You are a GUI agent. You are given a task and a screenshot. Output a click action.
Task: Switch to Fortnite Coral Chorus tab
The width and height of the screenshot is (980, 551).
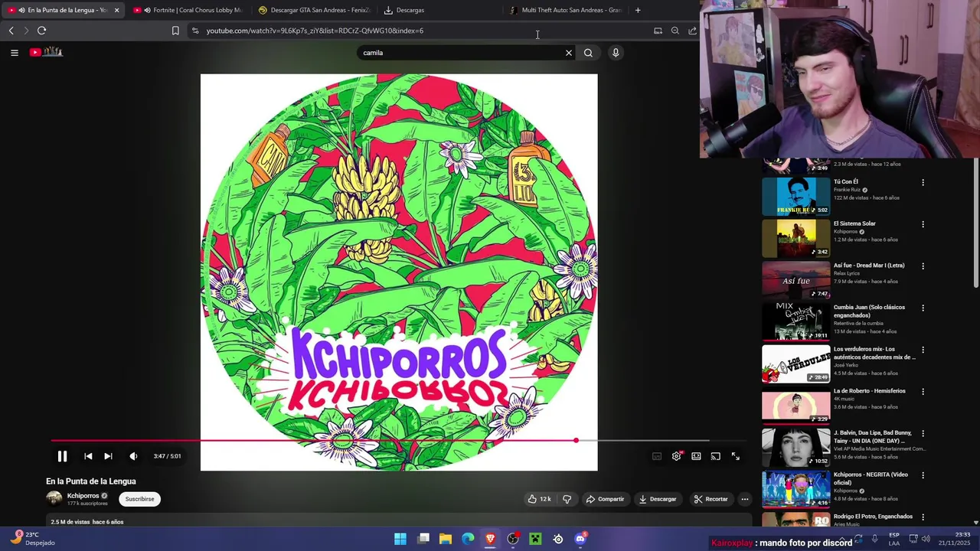coord(187,10)
